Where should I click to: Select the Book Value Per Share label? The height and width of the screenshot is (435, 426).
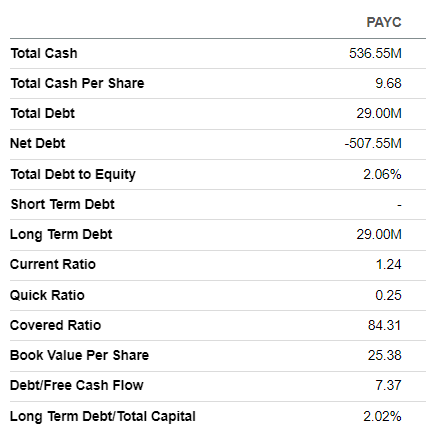[80, 355]
